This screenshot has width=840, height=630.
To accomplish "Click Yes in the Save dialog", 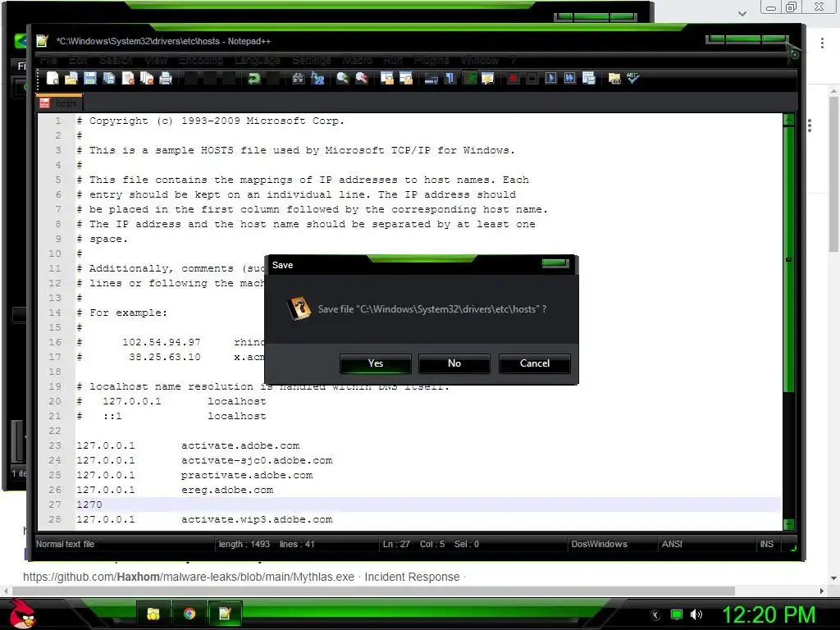I will pyautogui.click(x=376, y=363).
